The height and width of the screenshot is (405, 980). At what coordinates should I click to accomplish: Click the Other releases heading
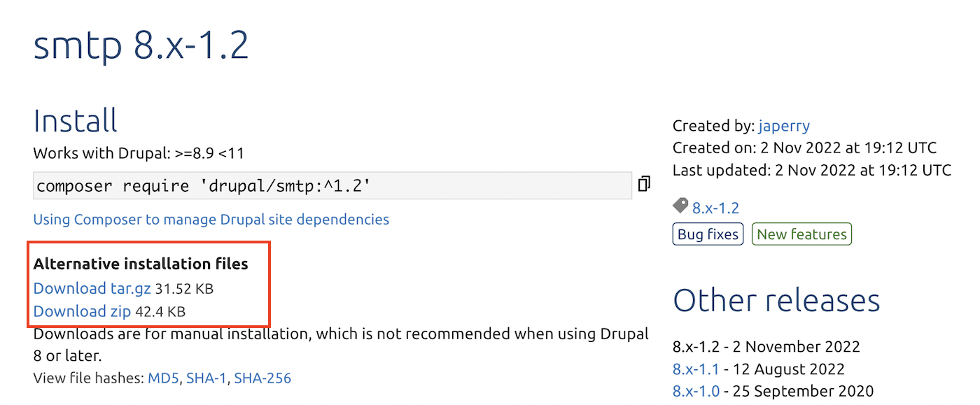pos(776,299)
